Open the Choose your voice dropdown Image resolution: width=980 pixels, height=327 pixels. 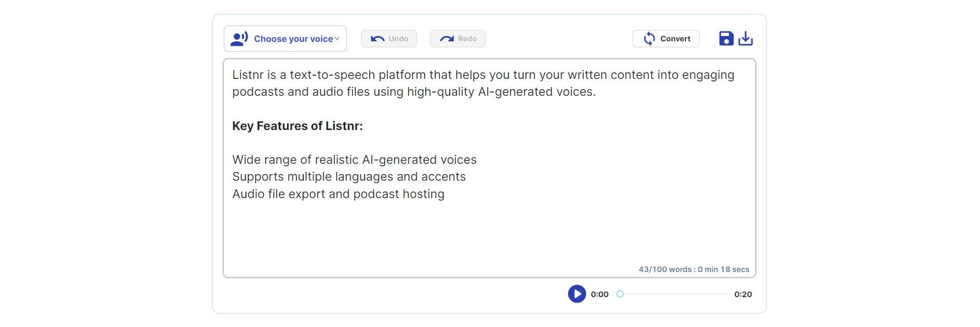point(293,39)
